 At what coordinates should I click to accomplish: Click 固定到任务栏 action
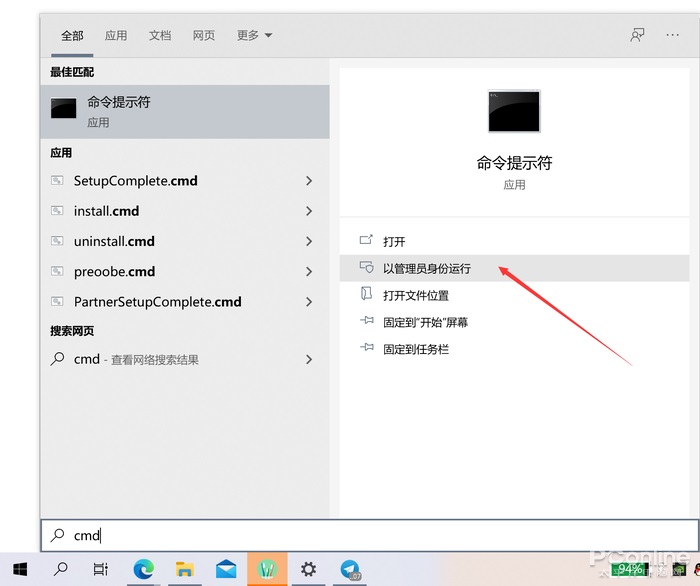(x=514, y=349)
